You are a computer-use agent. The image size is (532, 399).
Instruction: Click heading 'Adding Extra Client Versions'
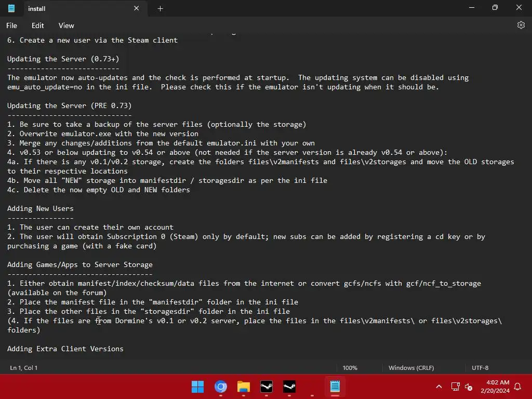coord(65,349)
